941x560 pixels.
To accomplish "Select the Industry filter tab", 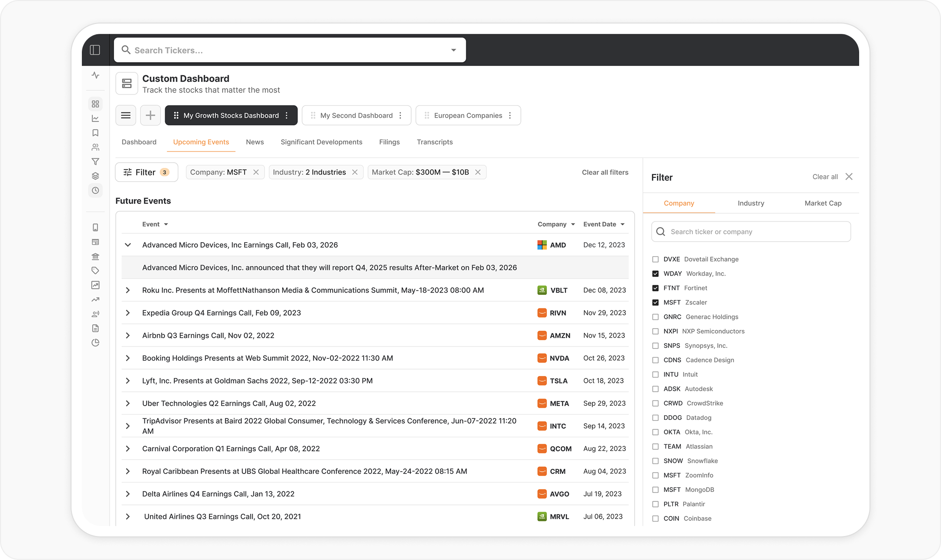I will [x=751, y=203].
